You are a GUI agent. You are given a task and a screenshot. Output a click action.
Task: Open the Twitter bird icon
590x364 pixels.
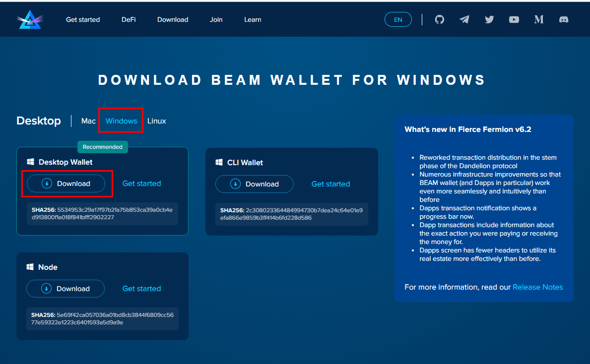(x=489, y=20)
